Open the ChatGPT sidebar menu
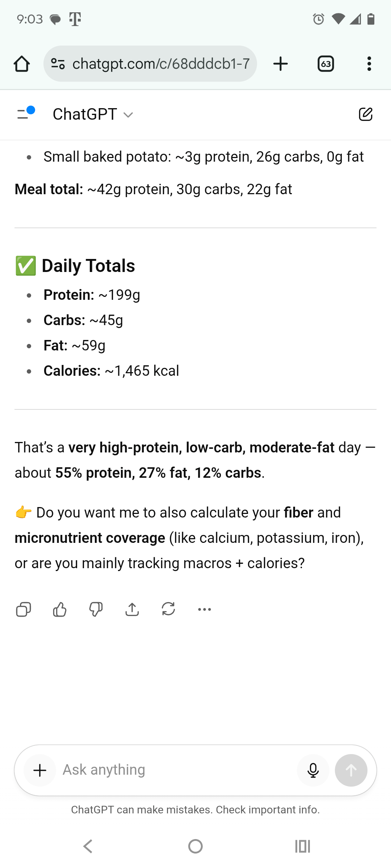This screenshot has height=868, width=391. [25, 114]
